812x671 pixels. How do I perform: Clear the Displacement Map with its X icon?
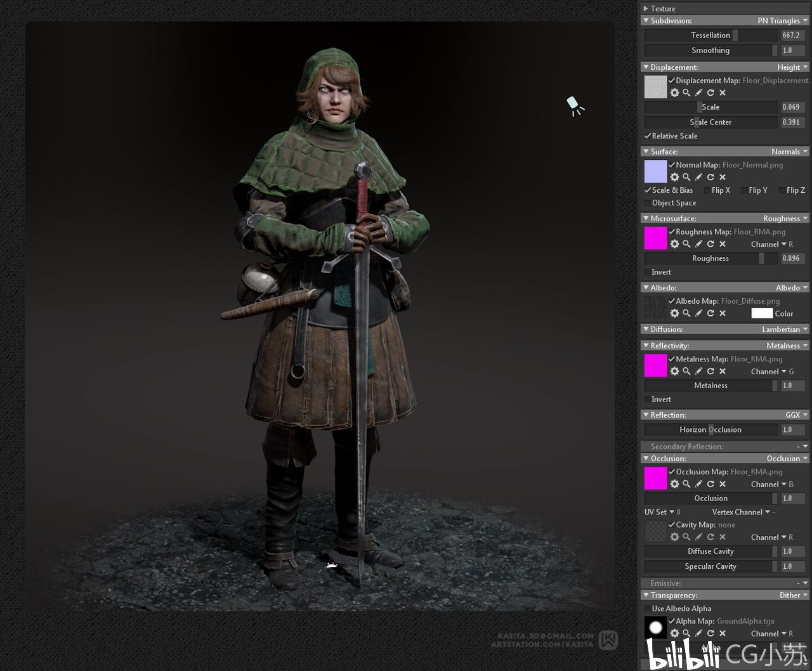pyautogui.click(x=723, y=93)
